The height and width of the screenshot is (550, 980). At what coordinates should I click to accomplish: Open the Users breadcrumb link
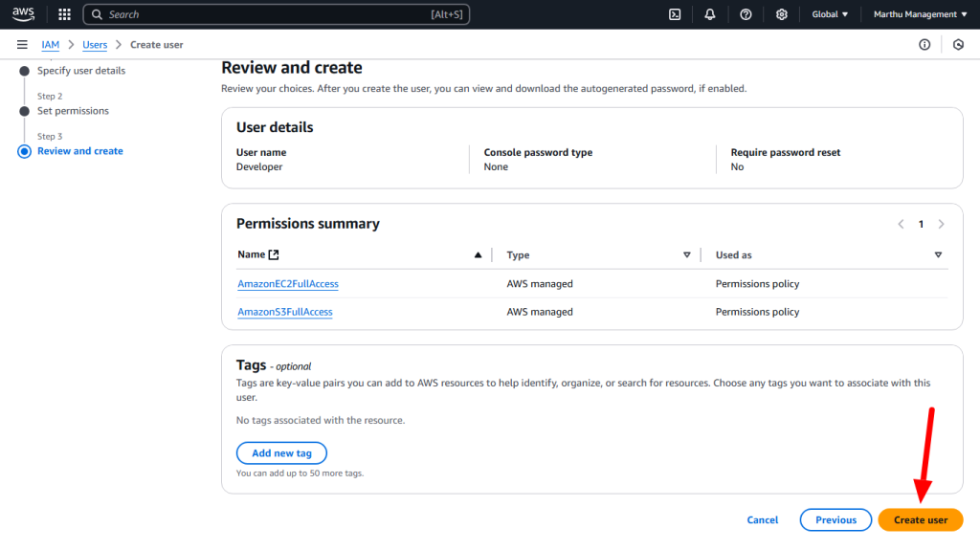(95, 44)
